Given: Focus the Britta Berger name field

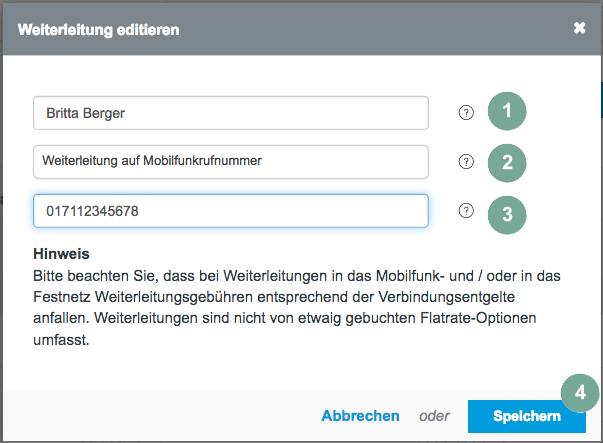Looking at the screenshot, I should (230, 113).
